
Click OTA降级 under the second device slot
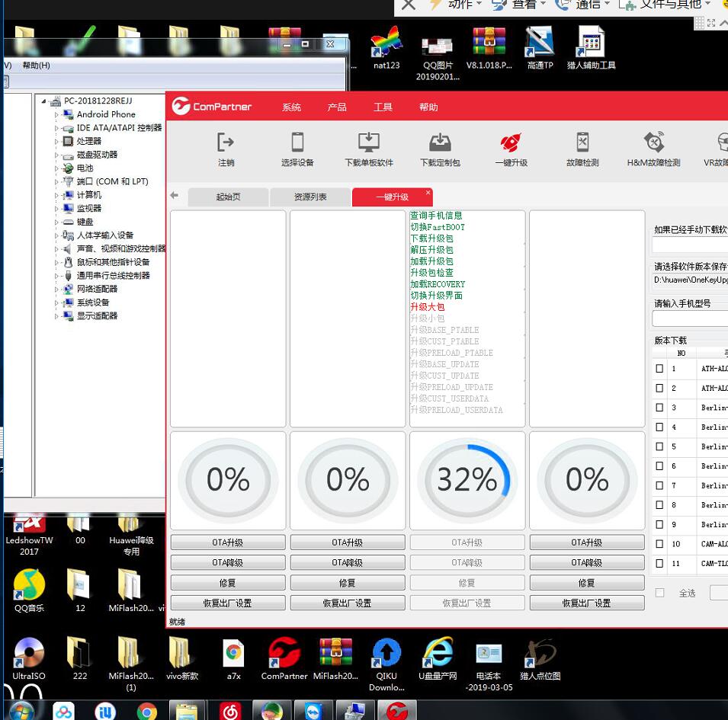pos(348,562)
